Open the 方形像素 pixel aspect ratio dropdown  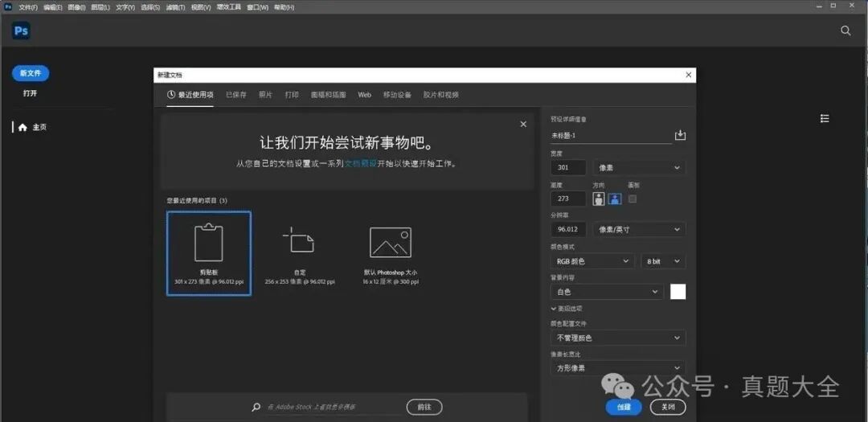coord(618,368)
